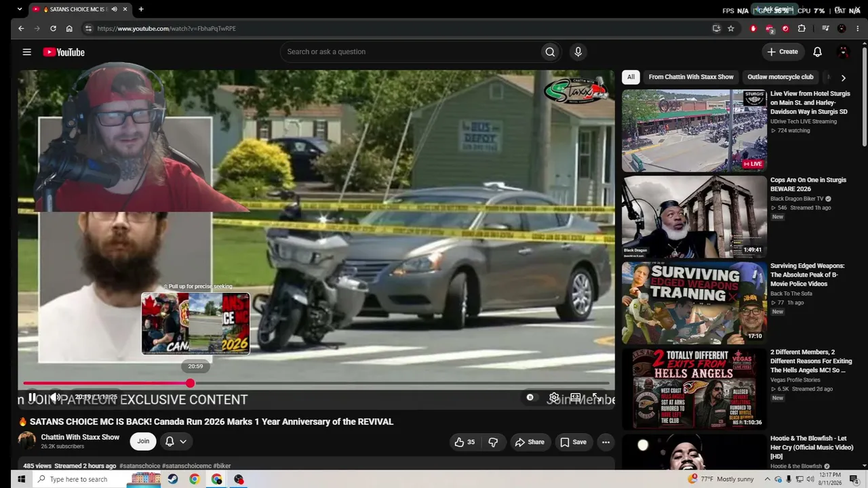Dislike this video
Screen dimensions: 868x488
[493, 442]
